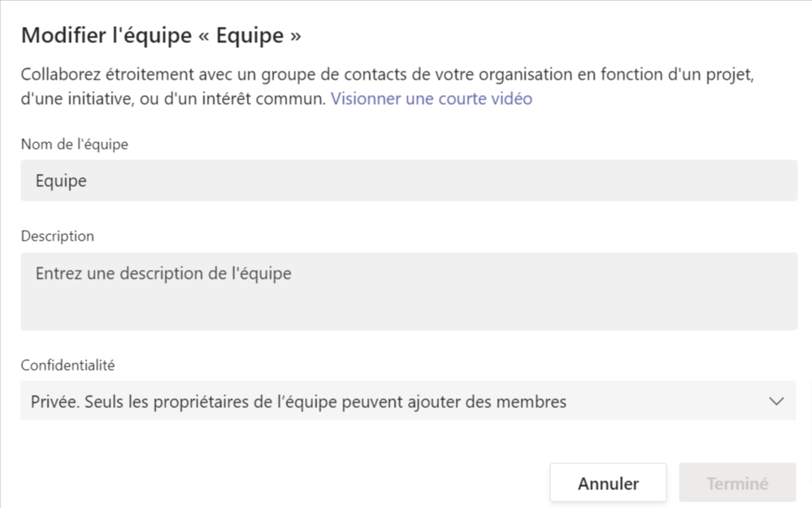Expand the Confidentialité chevron arrow
The width and height of the screenshot is (812, 508).
tap(775, 402)
